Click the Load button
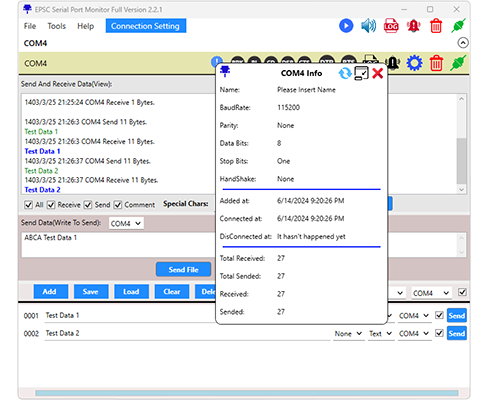 131,292
